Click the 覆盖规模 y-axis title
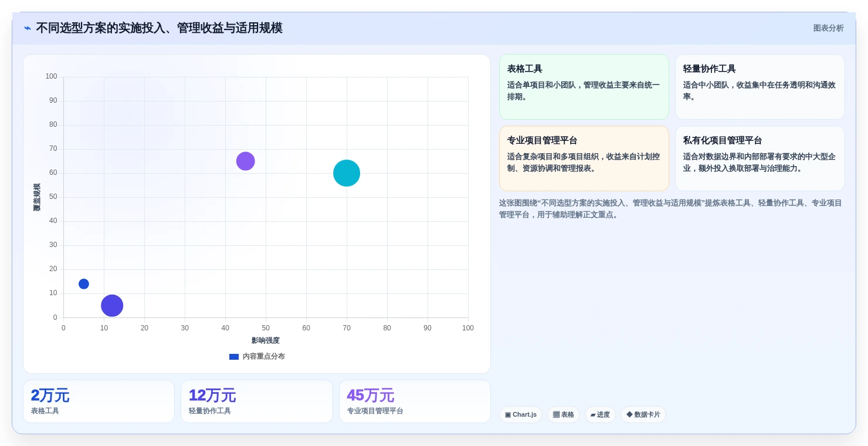 coord(37,197)
